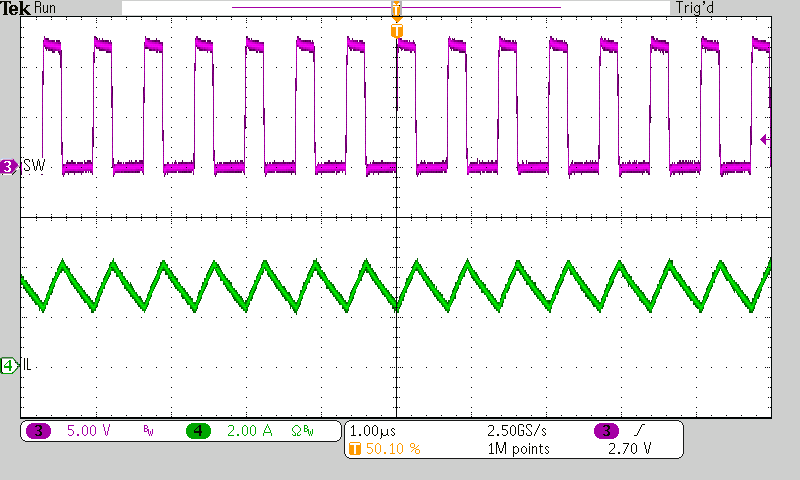The height and width of the screenshot is (480, 800).
Task: Open the 5.00 V vertical scale readout
Action: [87, 431]
